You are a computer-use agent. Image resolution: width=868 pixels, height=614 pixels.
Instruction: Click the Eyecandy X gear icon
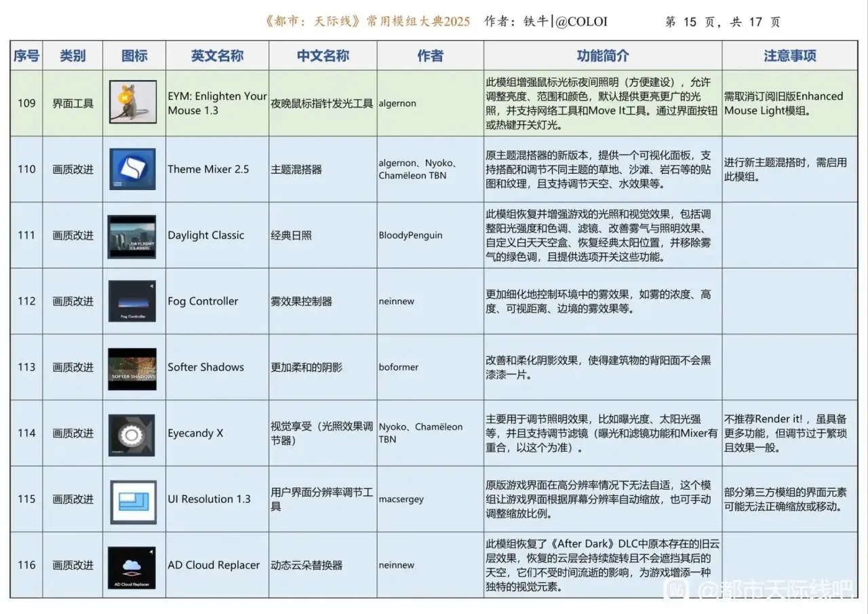coord(132,433)
